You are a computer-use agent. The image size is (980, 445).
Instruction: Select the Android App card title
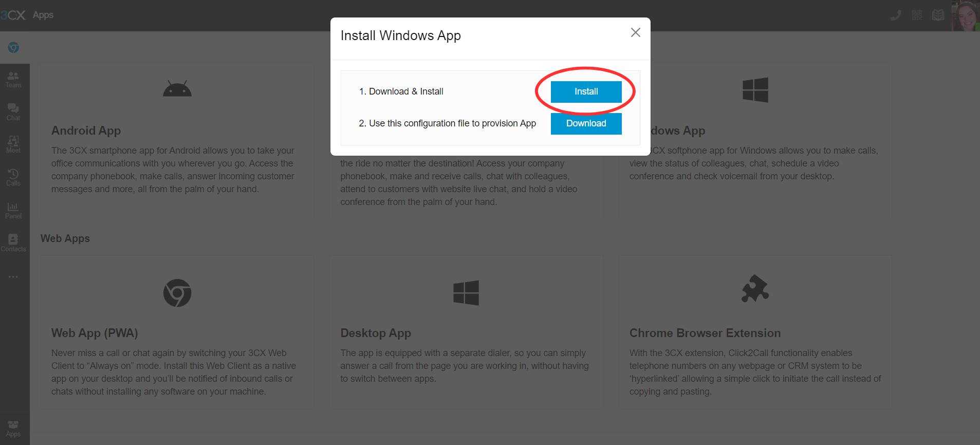click(86, 131)
